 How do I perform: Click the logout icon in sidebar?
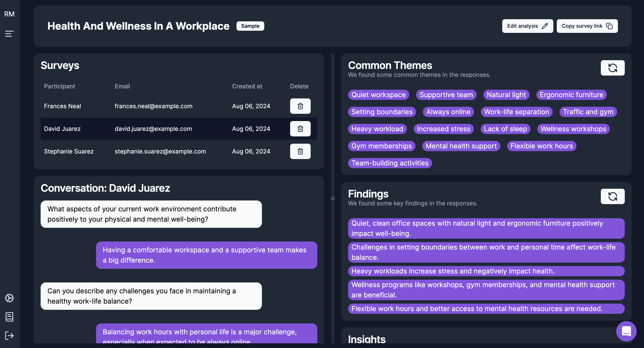coord(9,336)
